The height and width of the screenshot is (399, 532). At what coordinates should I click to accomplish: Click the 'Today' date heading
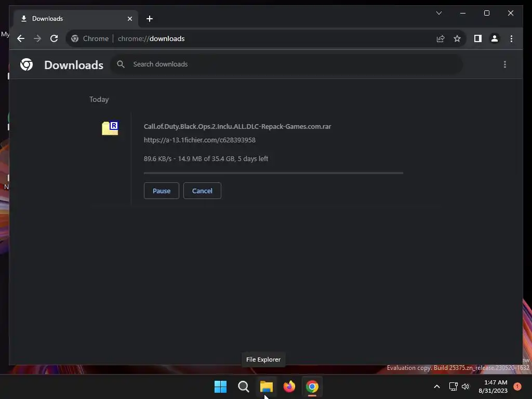point(99,99)
